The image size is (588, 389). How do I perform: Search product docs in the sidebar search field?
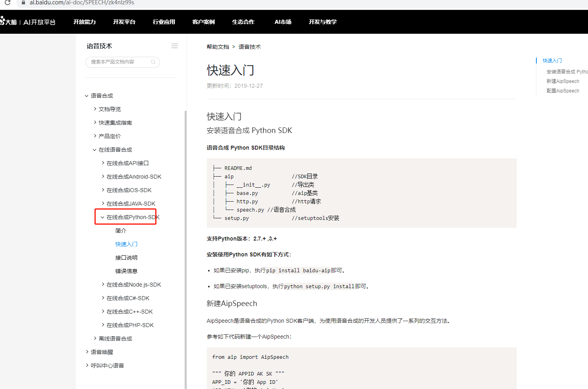coord(123,62)
